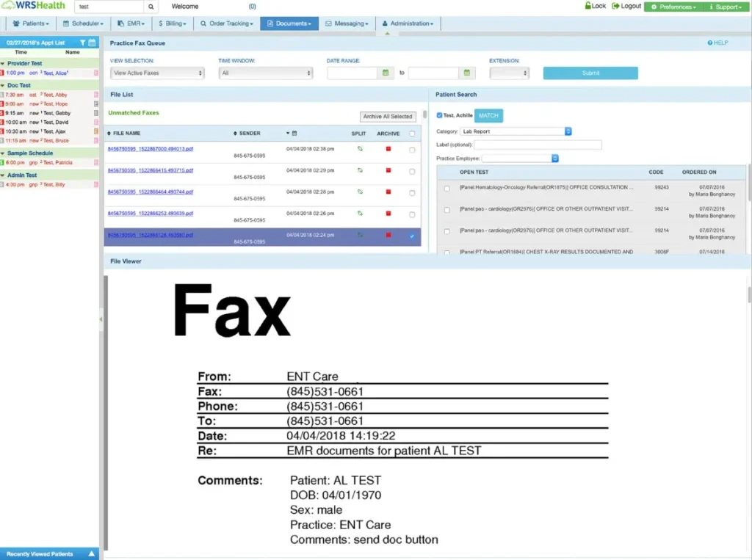The height and width of the screenshot is (560, 752).
Task: Open the Messaging menu
Action: [x=346, y=23]
